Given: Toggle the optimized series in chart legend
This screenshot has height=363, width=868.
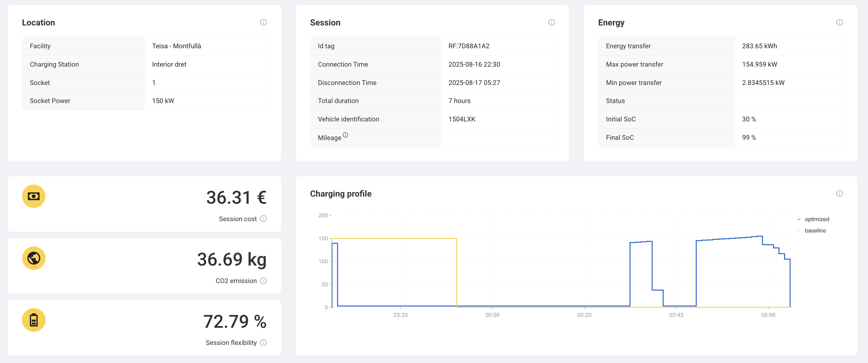Looking at the screenshot, I should [816, 219].
